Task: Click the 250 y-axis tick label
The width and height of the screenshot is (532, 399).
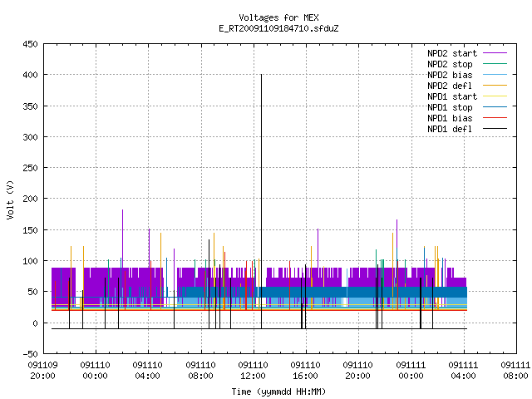Action: point(30,168)
